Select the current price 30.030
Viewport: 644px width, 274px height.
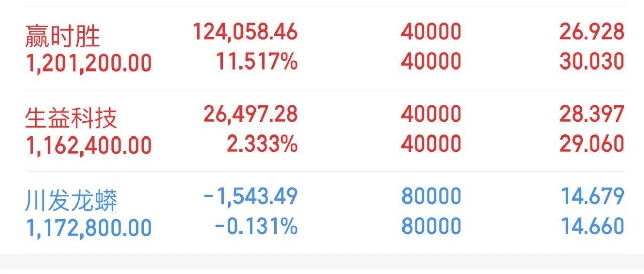(592, 61)
